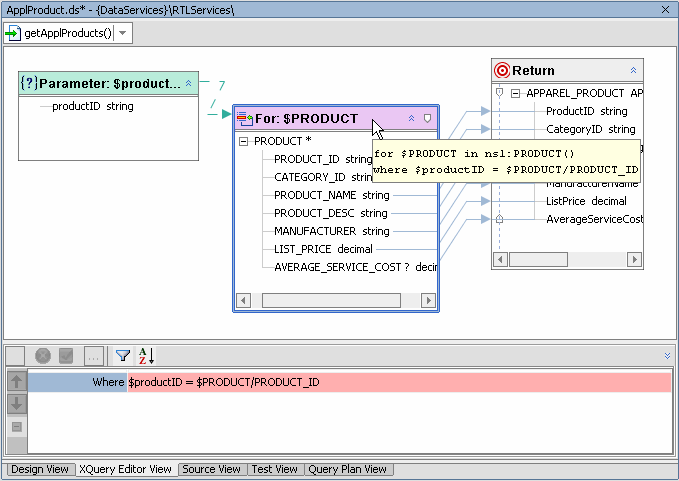Click the A-Z sort icon

point(146,356)
